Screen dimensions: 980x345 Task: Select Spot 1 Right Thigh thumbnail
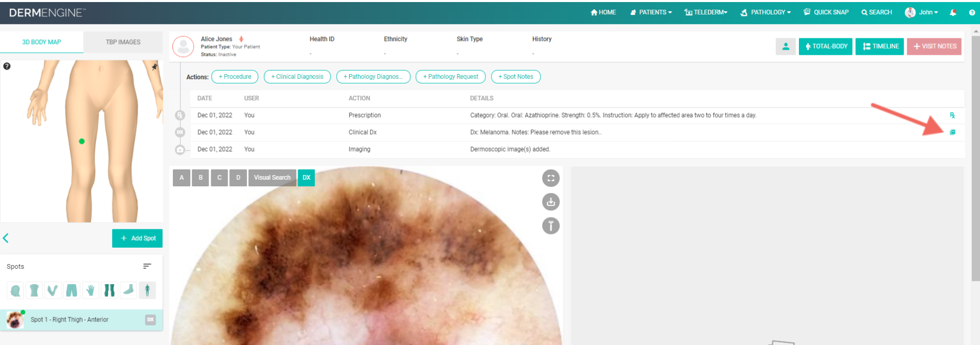(x=15, y=320)
